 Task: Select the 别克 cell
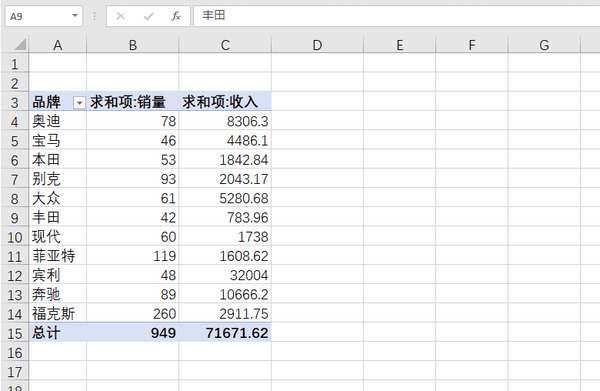click(x=58, y=179)
